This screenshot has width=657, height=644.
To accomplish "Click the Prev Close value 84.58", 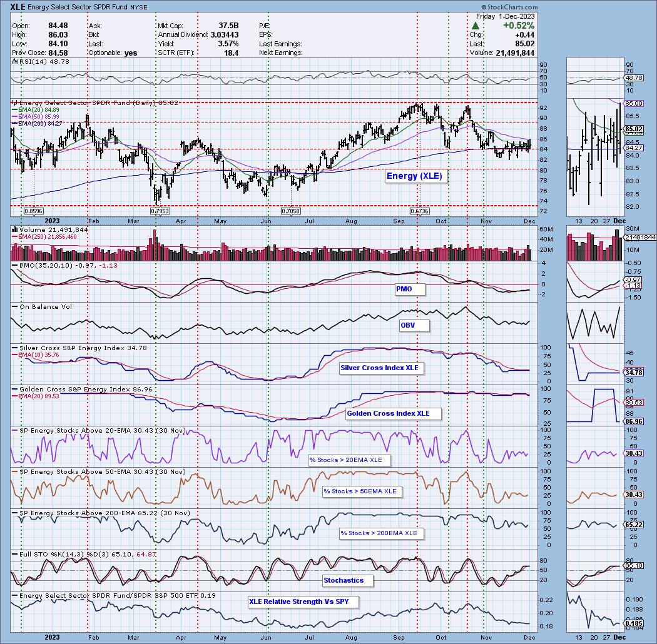I will pyautogui.click(x=58, y=53).
